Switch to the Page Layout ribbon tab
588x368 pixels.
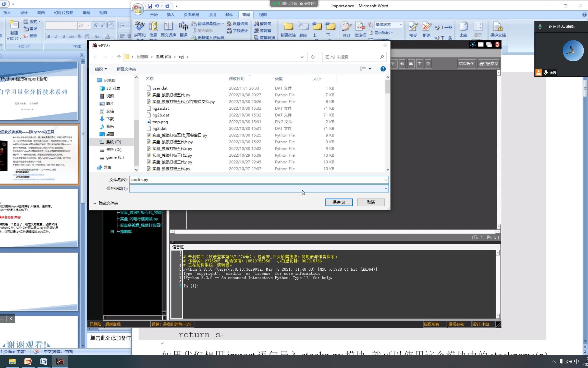pos(191,15)
